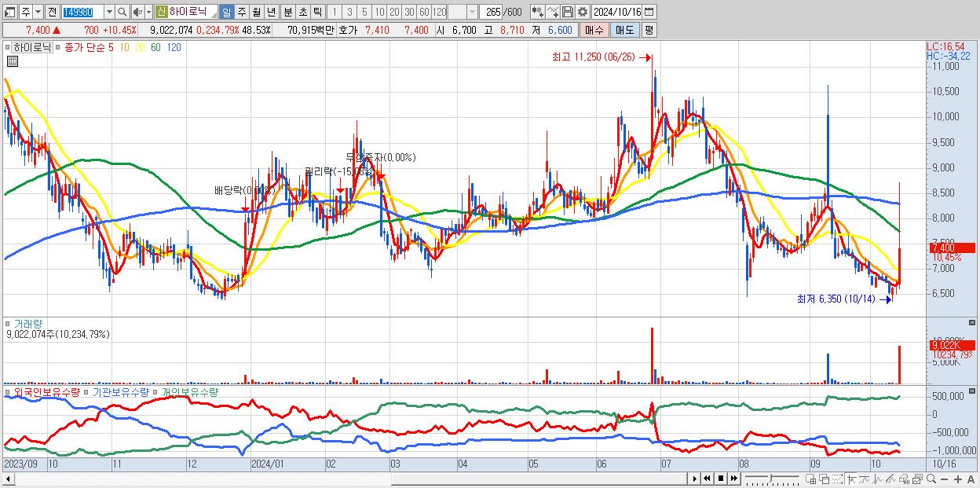This screenshot has width=980, height=488.
Task: Click the 개인보유수량 indicator label
Action: click(189, 391)
